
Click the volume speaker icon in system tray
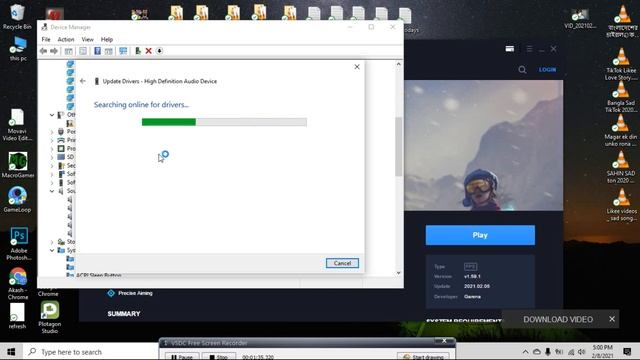582,352
